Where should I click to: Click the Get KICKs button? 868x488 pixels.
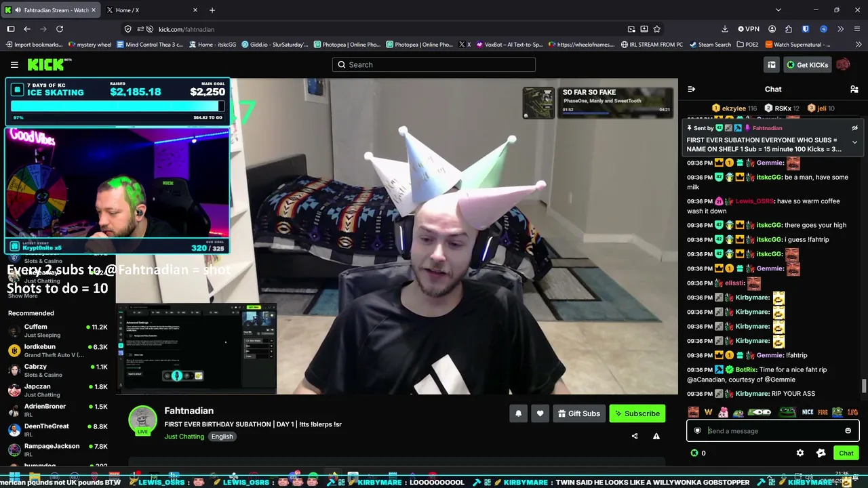click(x=807, y=64)
